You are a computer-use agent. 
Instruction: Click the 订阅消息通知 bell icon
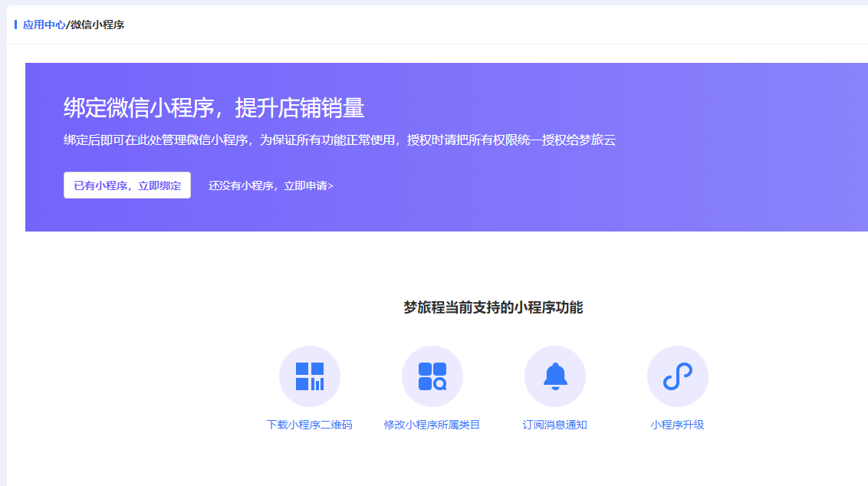click(555, 376)
